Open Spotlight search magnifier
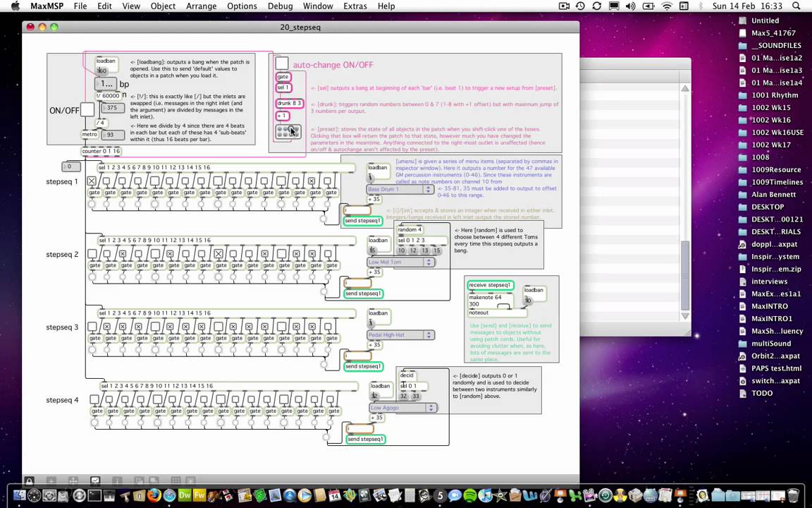The height and width of the screenshot is (508, 812). 796,6
